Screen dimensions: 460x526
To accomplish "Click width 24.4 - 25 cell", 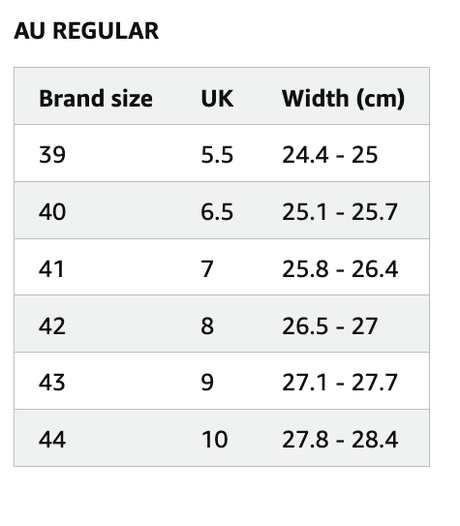I will 330,155.
